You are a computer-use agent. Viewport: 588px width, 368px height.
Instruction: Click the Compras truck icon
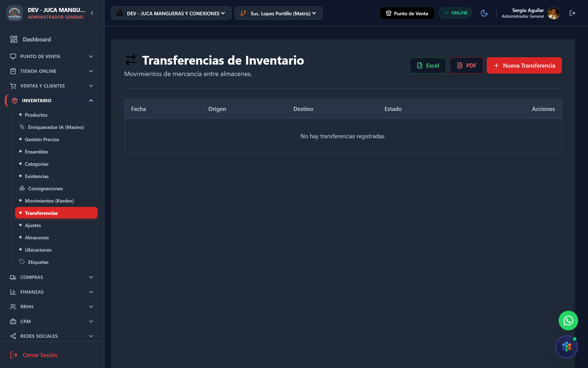click(x=13, y=277)
